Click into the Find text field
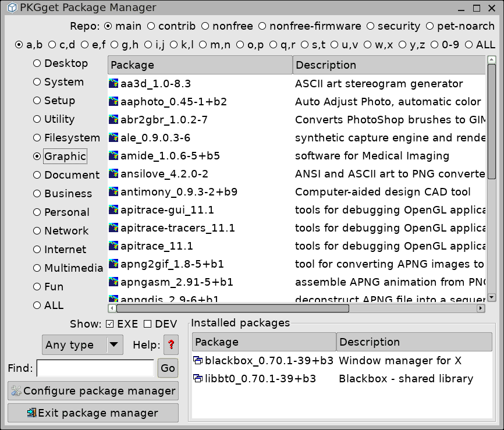This screenshot has height=430, width=504. pos(95,368)
